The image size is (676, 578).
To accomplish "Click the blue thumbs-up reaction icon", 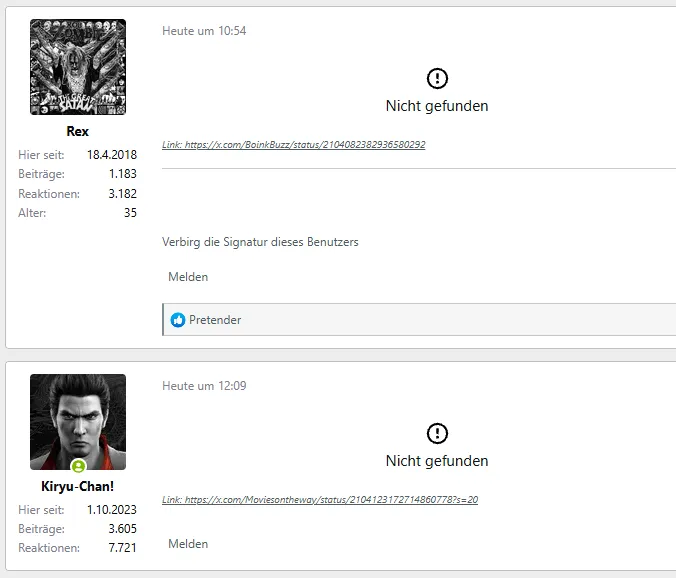I will (x=178, y=320).
